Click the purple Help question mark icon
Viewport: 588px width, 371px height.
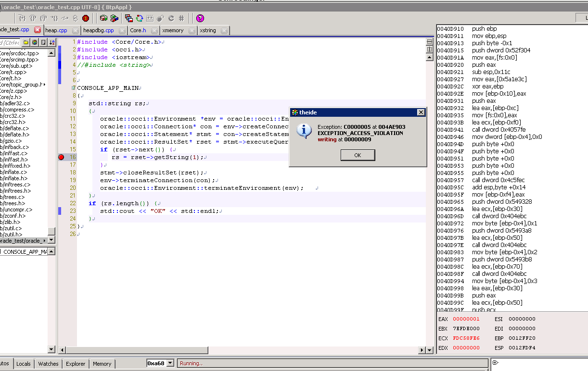click(x=200, y=18)
